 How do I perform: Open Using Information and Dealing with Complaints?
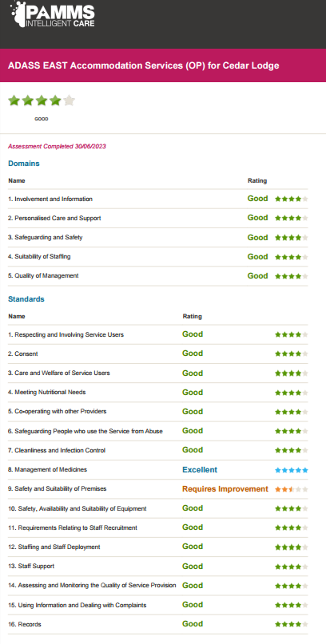(158, 605)
